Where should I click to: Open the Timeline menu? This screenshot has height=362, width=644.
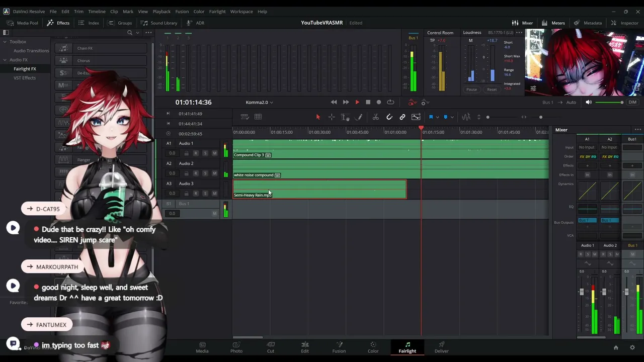[97, 11]
